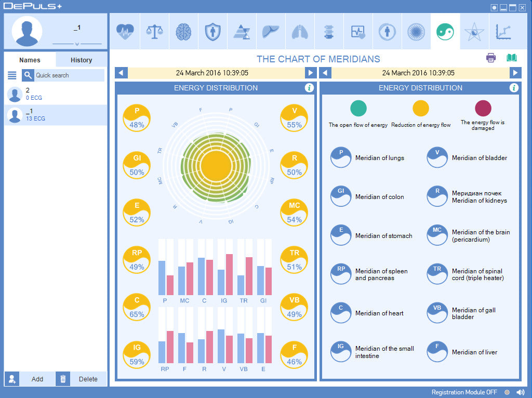The width and height of the screenshot is (532, 398).
Task: Click the Delete button
Action: pyautogui.click(x=88, y=379)
